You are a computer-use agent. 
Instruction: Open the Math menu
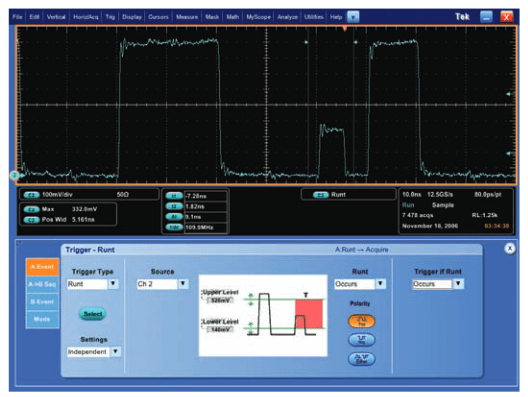coord(232,16)
